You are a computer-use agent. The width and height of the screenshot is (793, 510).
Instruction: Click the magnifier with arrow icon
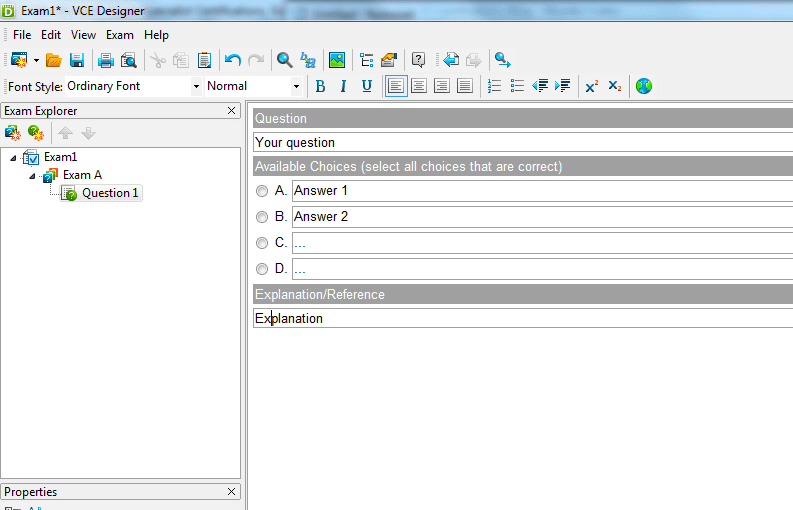[x=503, y=60]
